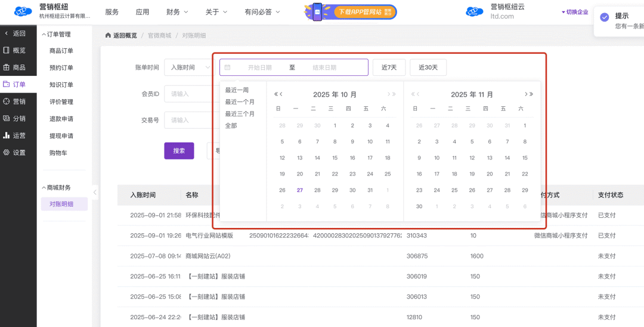This screenshot has height=327, width=644.
Task: Go to next month in November calendar
Action: pyautogui.click(x=525, y=94)
